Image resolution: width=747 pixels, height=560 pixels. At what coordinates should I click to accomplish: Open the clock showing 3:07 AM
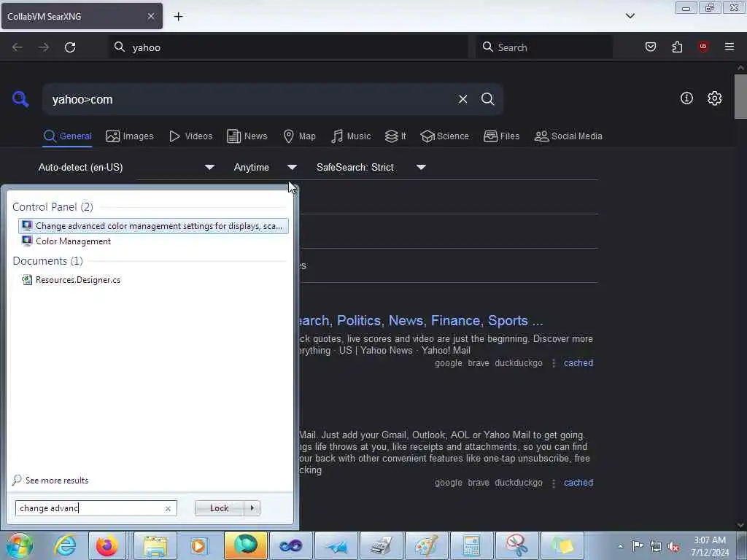(710, 546)
